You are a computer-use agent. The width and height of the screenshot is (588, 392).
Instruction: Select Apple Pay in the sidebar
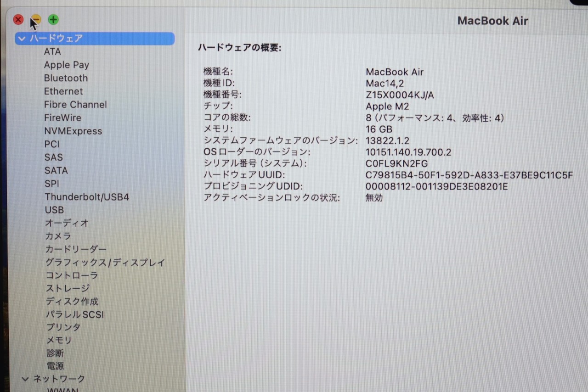coord(67,65)
